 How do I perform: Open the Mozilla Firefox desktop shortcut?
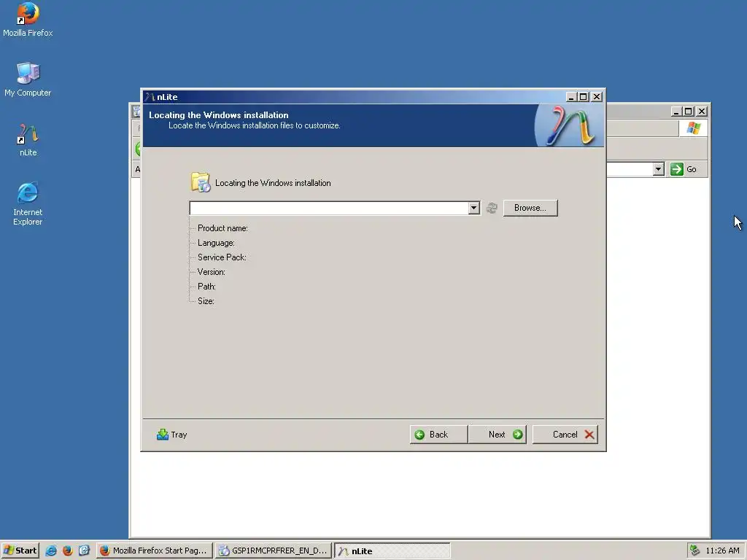point(28,20)
